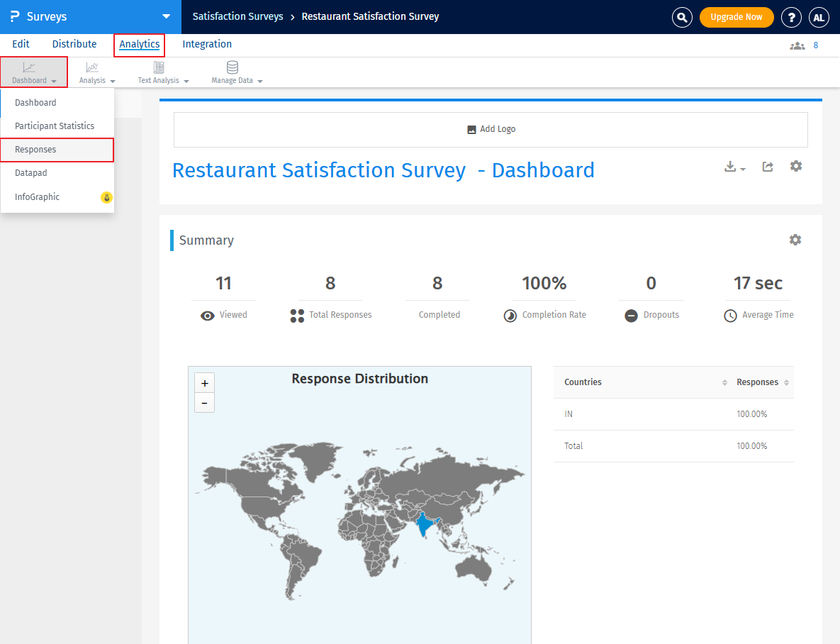Select the Analysis toolbar icon
Screen dimensions: 840x644
91,67
